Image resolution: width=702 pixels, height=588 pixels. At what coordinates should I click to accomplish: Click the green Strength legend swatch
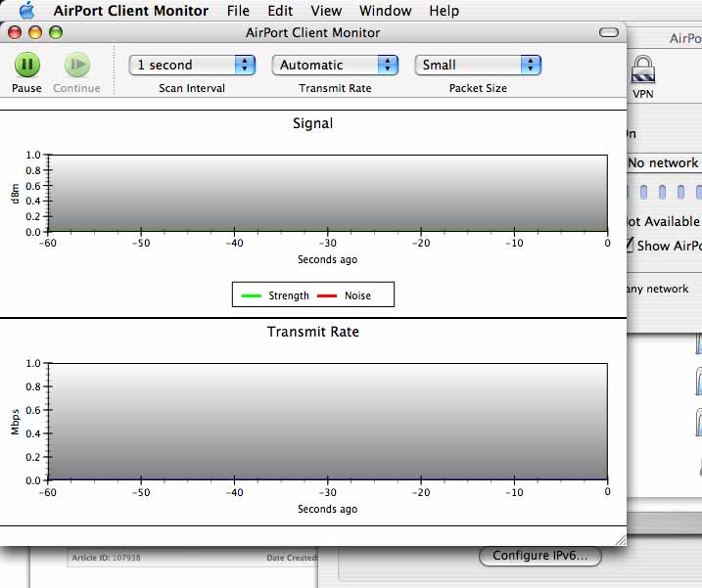coord(252,295)
